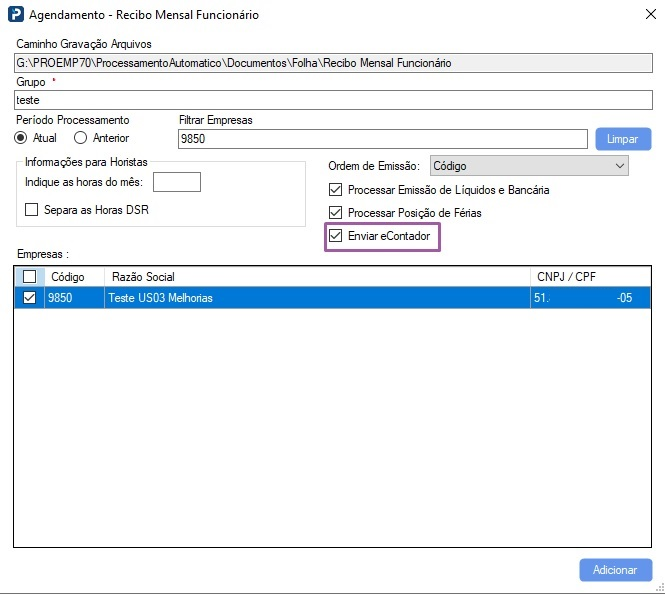Screen dimensions: 665x595
Task: Disable Processar Posição de Férias option
Action: tap(336, 213)
